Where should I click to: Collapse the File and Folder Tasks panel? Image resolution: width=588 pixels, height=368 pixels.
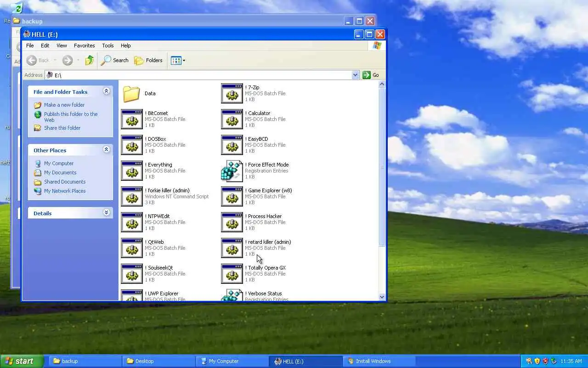point(107,91)
